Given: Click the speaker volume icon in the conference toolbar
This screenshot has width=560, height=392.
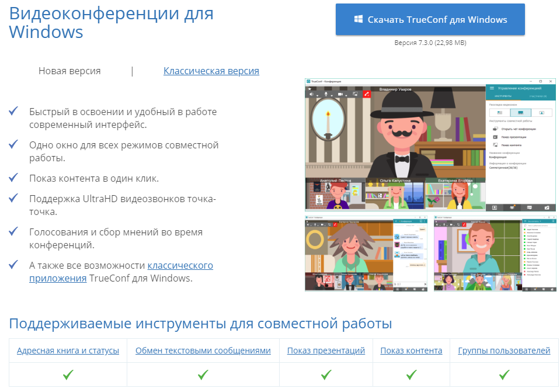Looking at the screenshot, I should point(312,93).
